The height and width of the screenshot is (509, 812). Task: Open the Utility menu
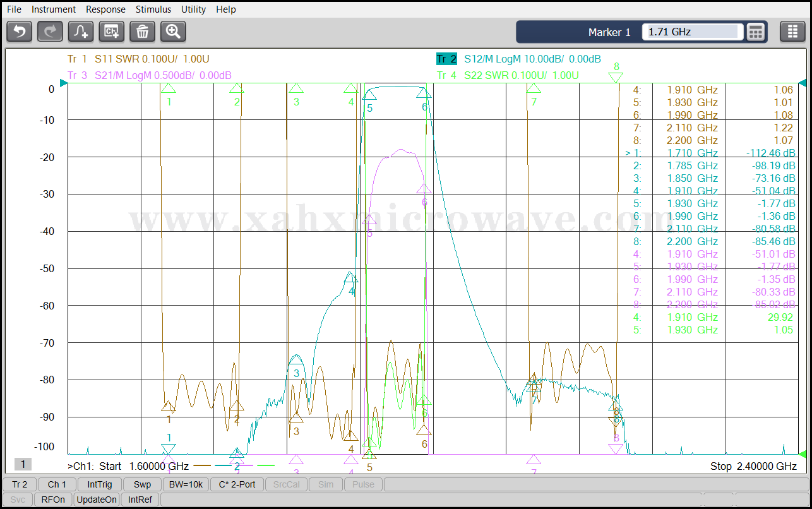(193, 9)
